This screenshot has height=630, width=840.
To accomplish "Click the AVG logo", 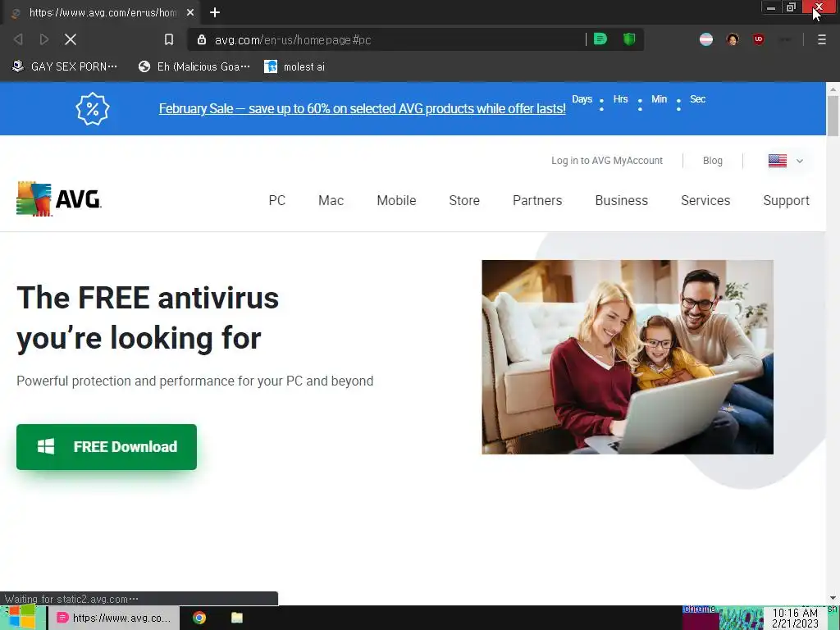I will 59,199.
